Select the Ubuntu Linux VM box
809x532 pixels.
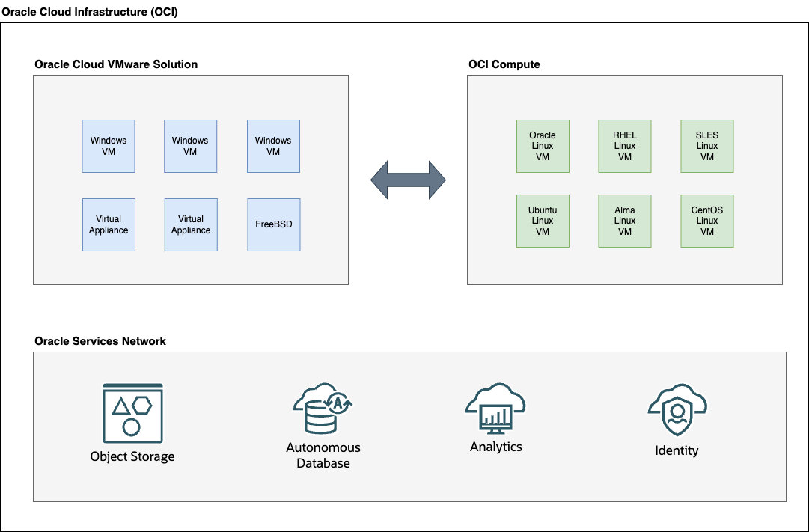(x=543, y=221)
